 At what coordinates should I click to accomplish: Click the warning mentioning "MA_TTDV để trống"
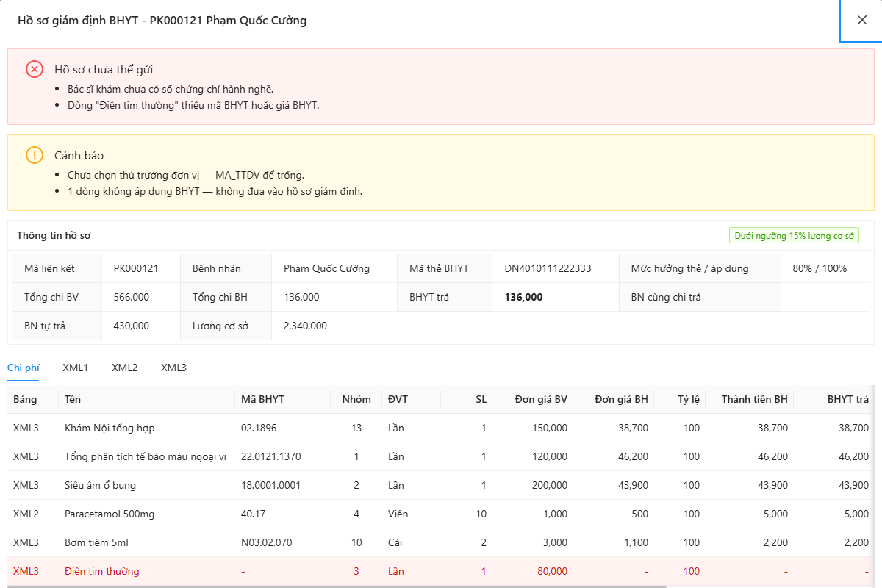click(186, 175)
